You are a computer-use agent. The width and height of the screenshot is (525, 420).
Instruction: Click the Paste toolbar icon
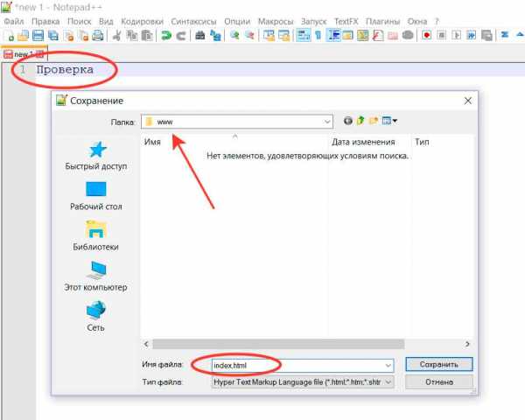[147, 36]
